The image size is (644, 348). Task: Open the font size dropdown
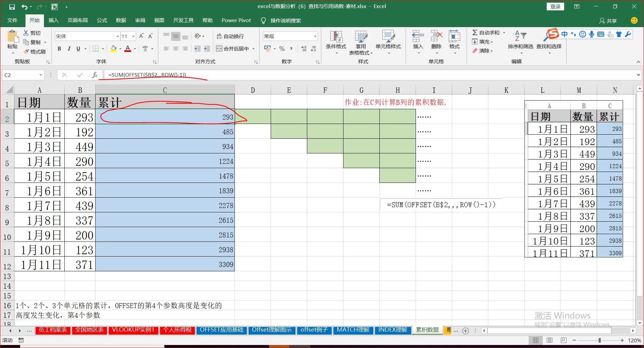pyautogui.click(x=133, y=36)
